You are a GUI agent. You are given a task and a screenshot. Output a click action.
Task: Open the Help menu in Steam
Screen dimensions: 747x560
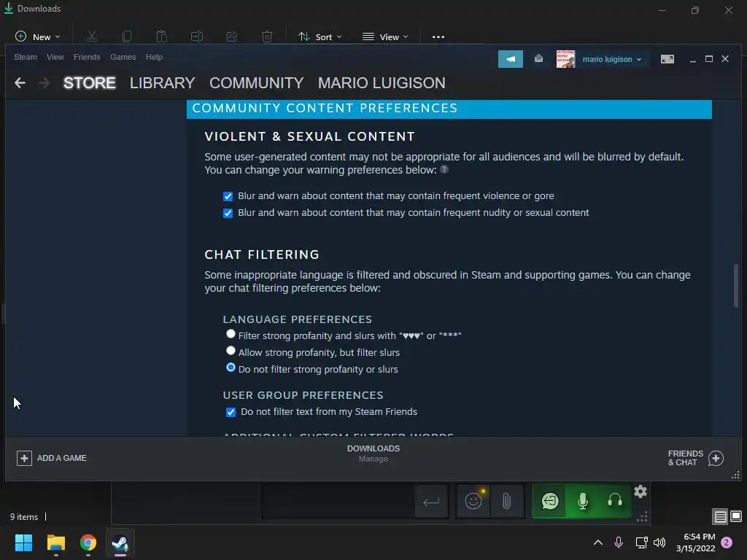[x=154, y=57]
